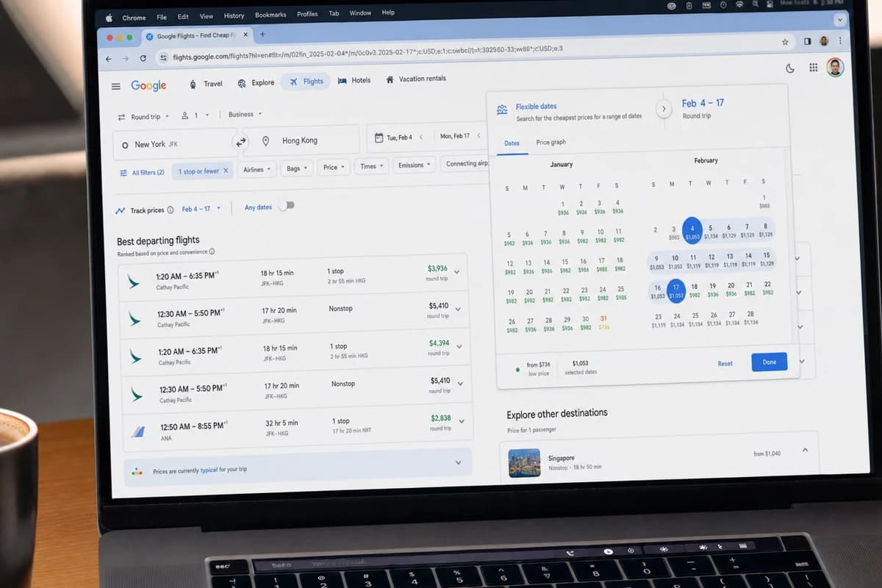Switch to the Travel tab
Image resolution: width=882 pixels, height=588 pixels.
[206, 84]
